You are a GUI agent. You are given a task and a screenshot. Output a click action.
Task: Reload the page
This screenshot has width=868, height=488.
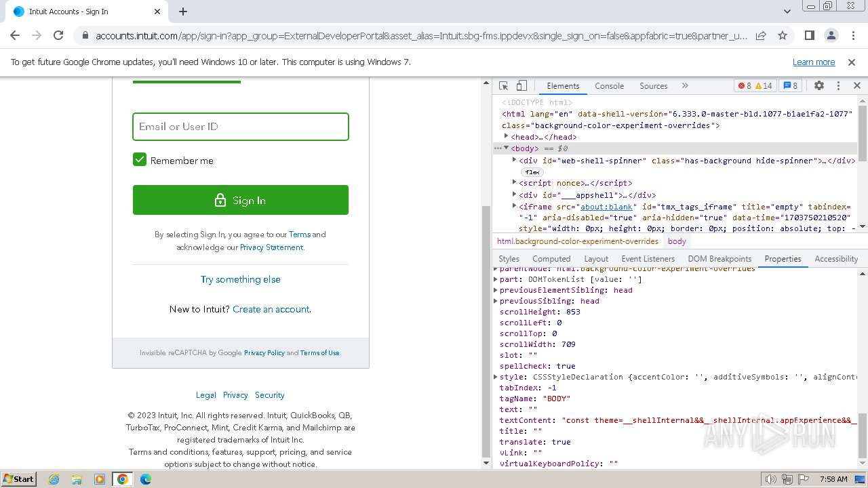58,35
